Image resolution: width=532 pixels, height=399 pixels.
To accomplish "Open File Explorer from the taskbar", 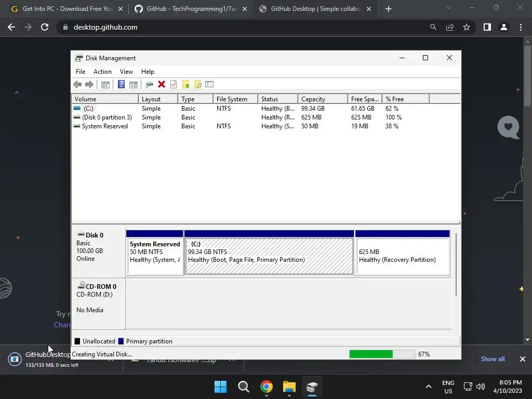I will (x=289, y=387).
